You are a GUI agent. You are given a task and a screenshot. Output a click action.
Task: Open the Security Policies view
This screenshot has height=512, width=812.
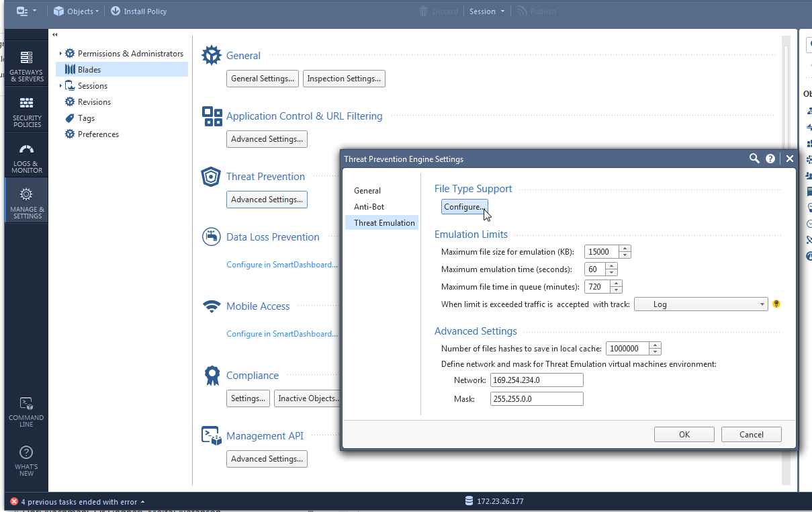26,111
